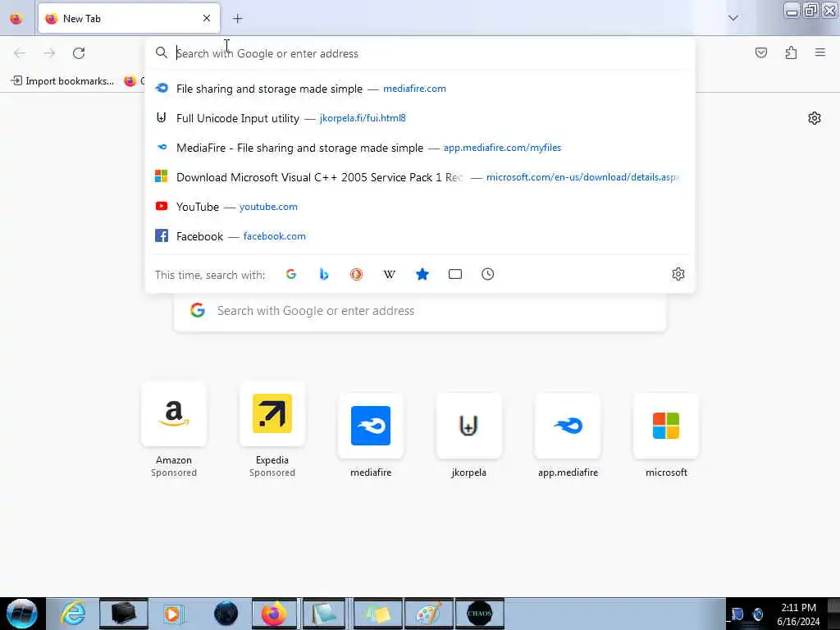This screenshot has width=840, height=630.
Task: Open the Firefox hamburger application menu
Action: coord(819,52)
